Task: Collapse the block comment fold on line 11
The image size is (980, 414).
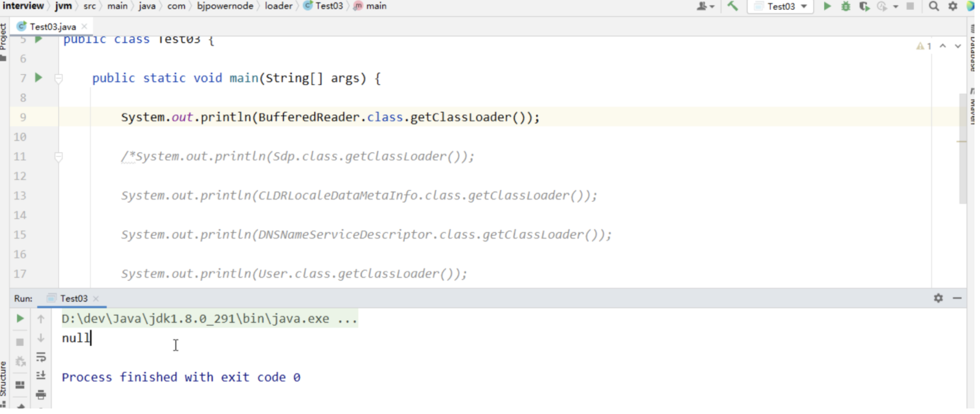Action: 59,157
